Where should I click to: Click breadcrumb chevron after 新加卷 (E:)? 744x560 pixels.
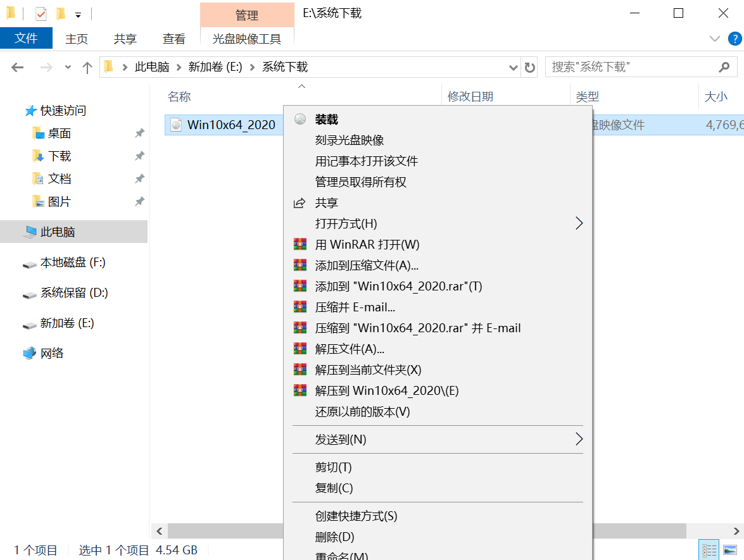click(253, 67)
